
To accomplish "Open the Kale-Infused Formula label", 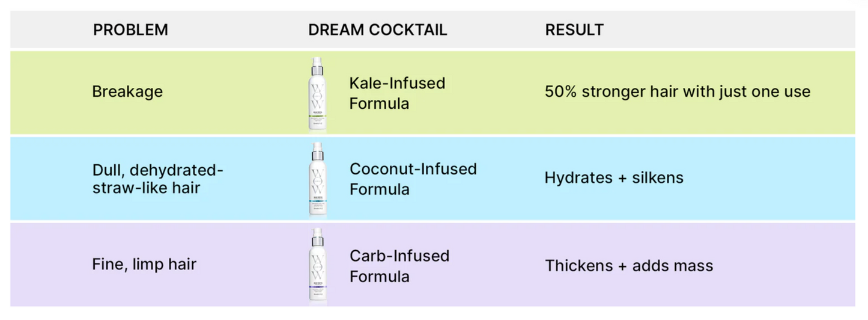I will click(397, 93).
